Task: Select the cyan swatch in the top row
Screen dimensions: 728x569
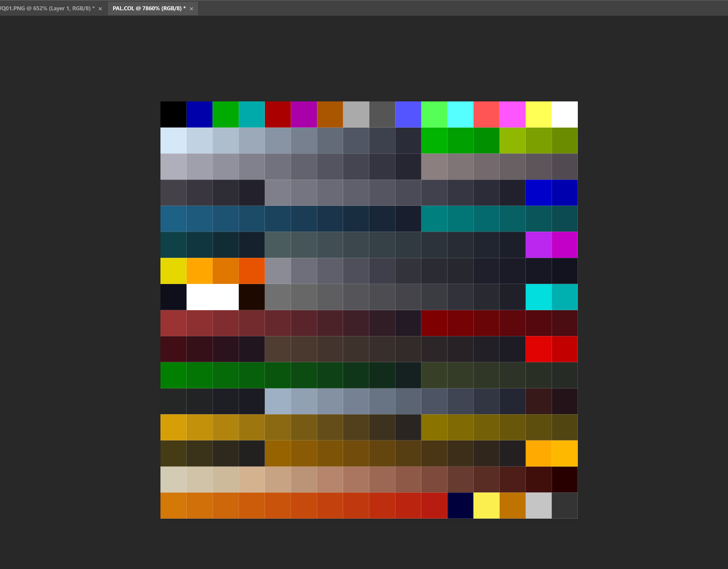Action: (460, 114)
